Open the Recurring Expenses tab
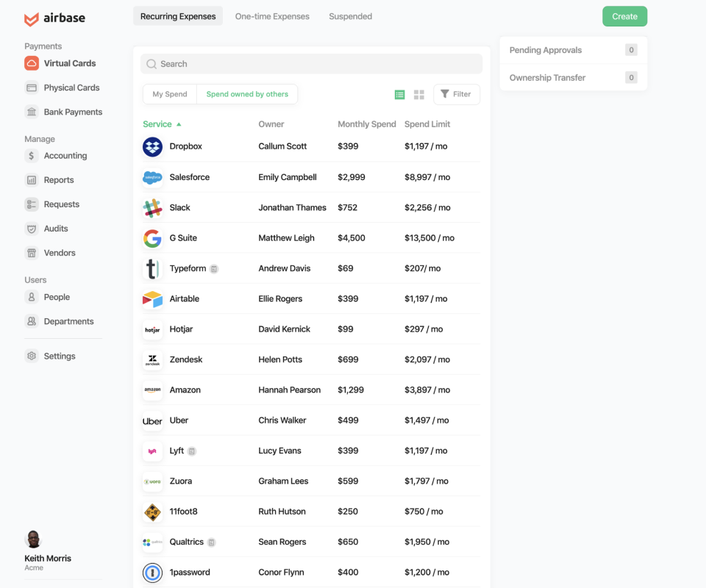Screen dimensions: 706x588 pyautogui.click(x=178, y=16)
